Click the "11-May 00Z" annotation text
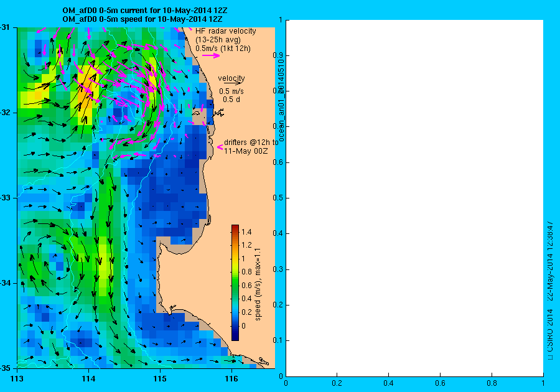The height and width of the screenshot is (392, 560). click(x=246, y=151)
